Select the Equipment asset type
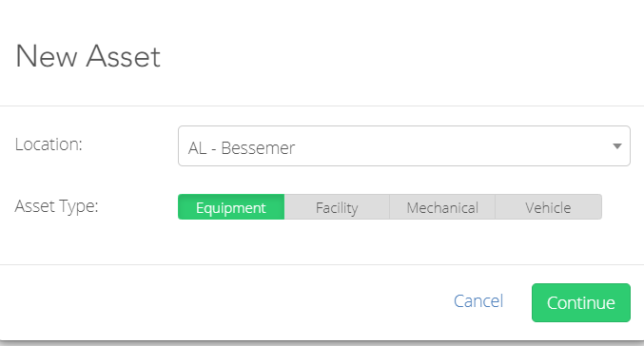Image resolution: width=644 pixels, height=346 pixels. [x=231, y=207]
